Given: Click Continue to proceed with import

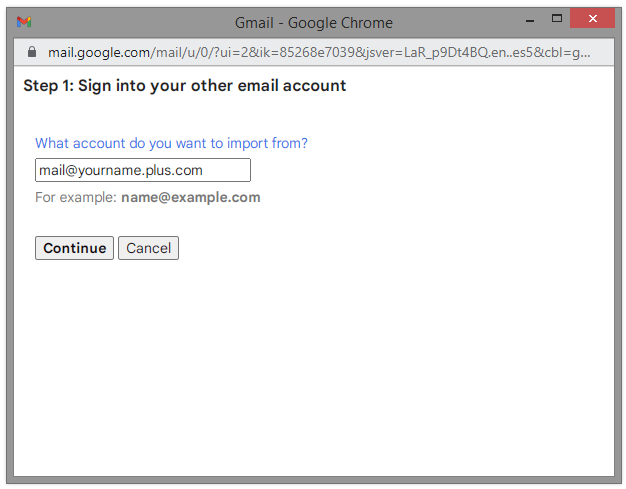Looking at the screenshot, I should point(75,248).
